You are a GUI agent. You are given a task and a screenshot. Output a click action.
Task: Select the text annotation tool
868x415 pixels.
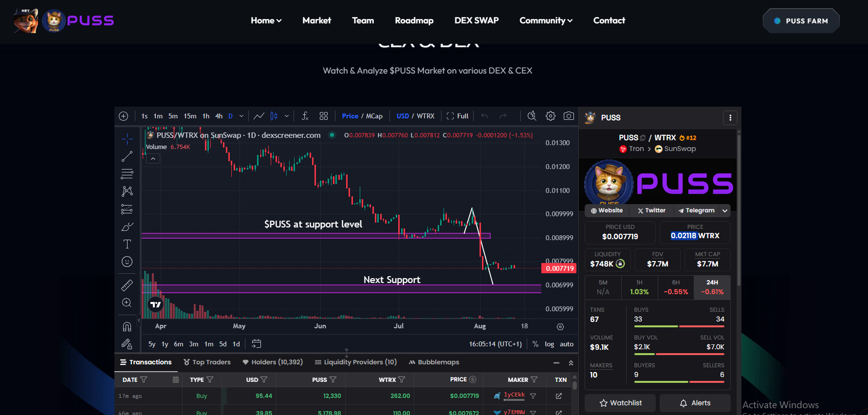click(127, 244)
